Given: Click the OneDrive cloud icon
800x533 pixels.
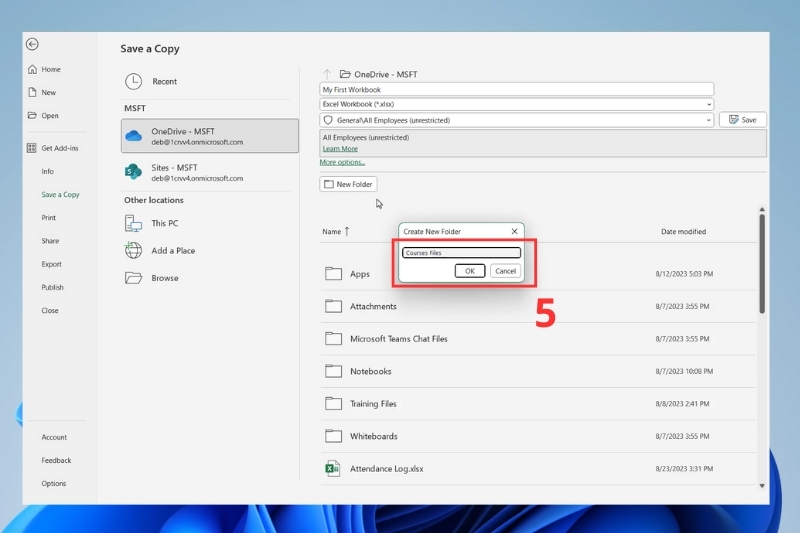Looking at the screenshot, I should 134,136.
